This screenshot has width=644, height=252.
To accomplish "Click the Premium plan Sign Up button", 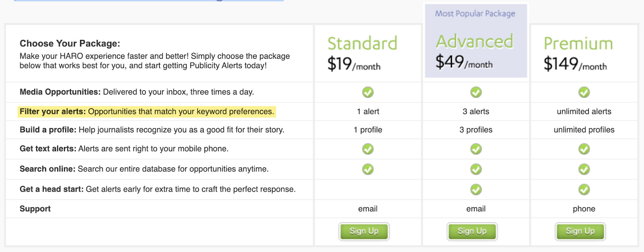I will 580,231.
